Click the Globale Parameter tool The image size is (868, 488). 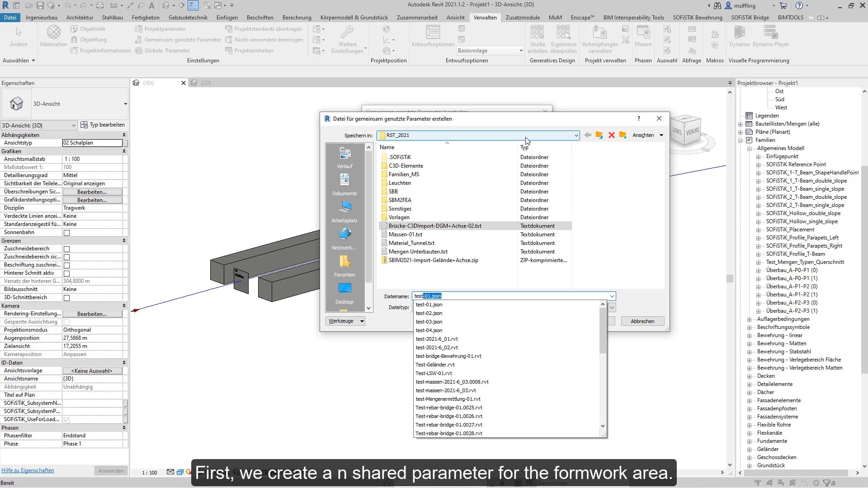[163, 51]
